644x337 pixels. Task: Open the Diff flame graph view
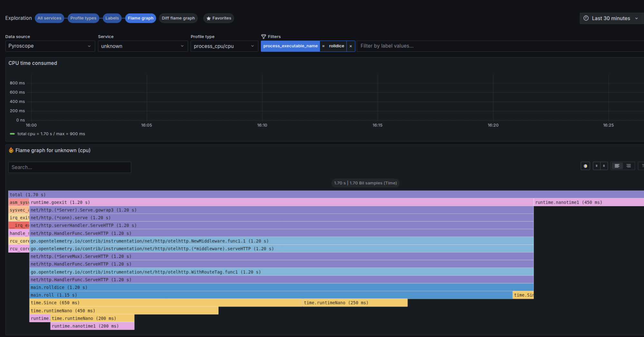pyautogui.click(x=178, y=18)
